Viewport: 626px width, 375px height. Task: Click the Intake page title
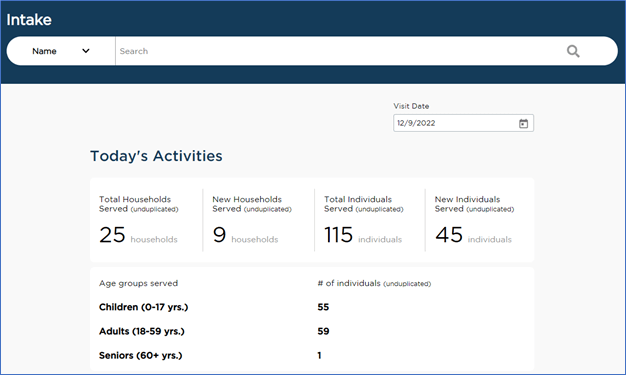[x=29, y=20]
